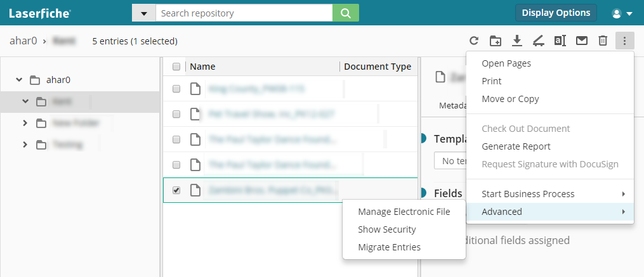Click the green search button
The image size is (644, 277).
pos(346,13)
